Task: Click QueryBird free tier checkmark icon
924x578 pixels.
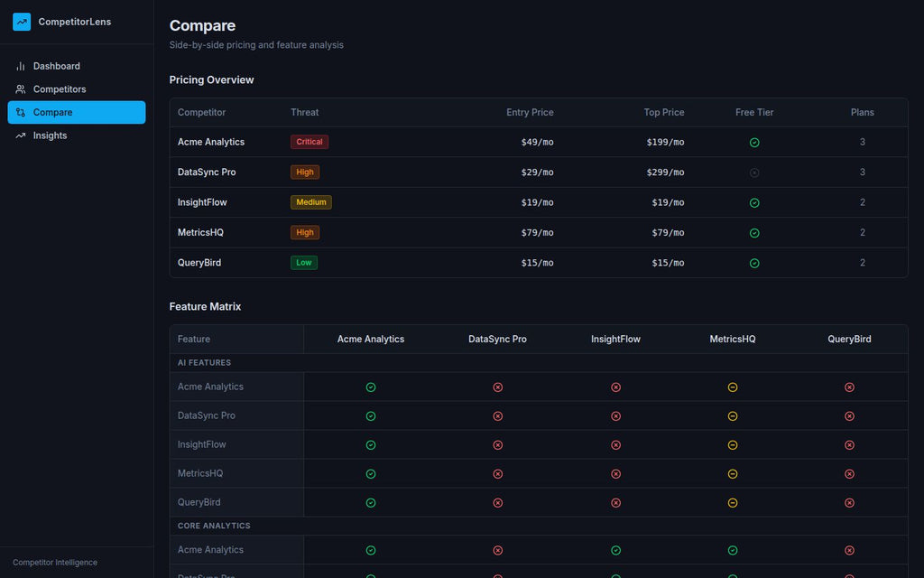Action: pyautogui.click(x=754, y=264)
